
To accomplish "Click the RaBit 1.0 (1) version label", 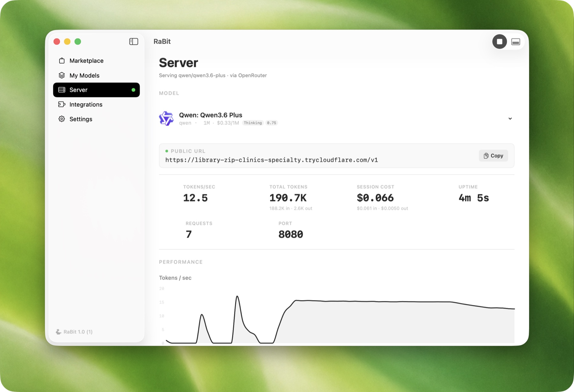I will tap(78, 332).
